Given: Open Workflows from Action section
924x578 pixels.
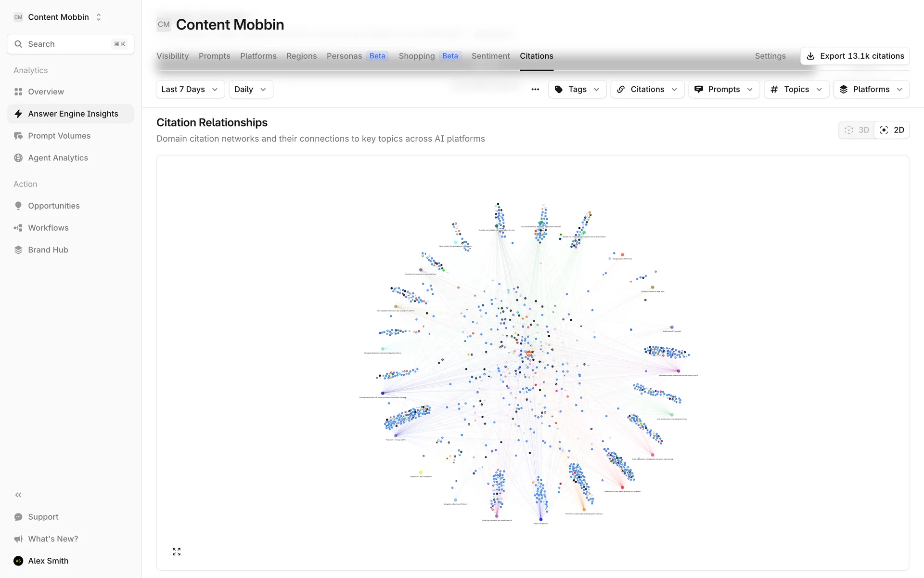Looking at the screenshot, I should pyautogui.click(x=48, y=228).
